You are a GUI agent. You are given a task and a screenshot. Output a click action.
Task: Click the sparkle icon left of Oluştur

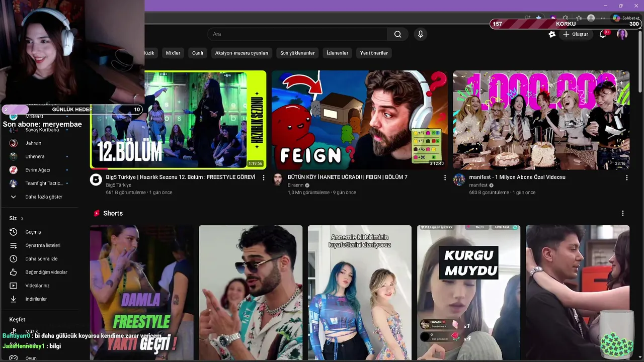552,34
